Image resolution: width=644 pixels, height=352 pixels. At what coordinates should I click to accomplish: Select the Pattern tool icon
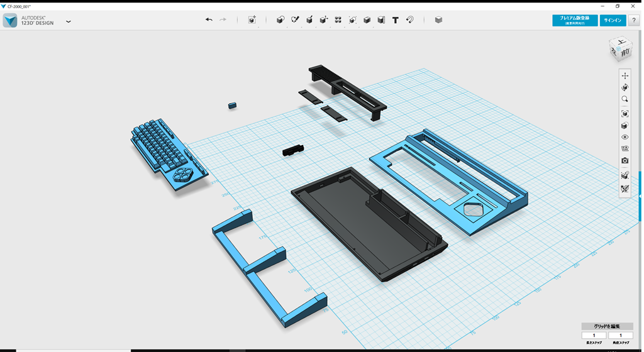click(338, 20)
